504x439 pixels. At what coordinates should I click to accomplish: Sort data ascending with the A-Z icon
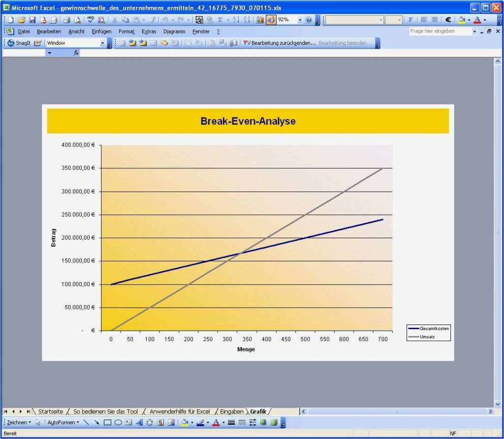236,20
